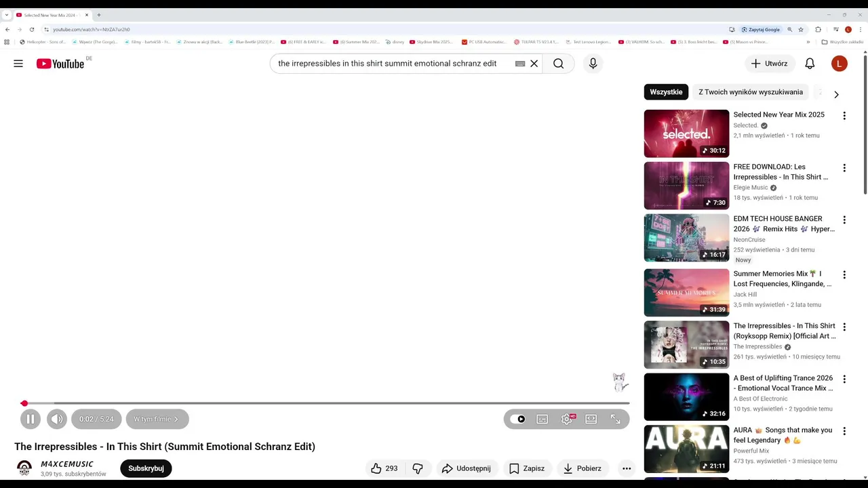Image resolution: width=868 pixels, height=488 pixels.
Task: Toggle the autoplay switch
Action: [517, 419]
